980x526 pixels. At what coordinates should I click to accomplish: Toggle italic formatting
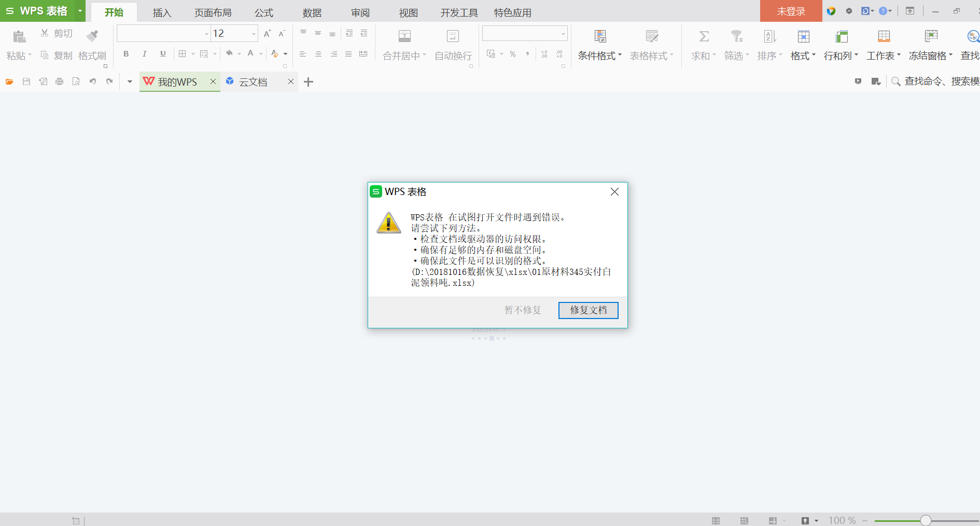[x=145, y=53]
